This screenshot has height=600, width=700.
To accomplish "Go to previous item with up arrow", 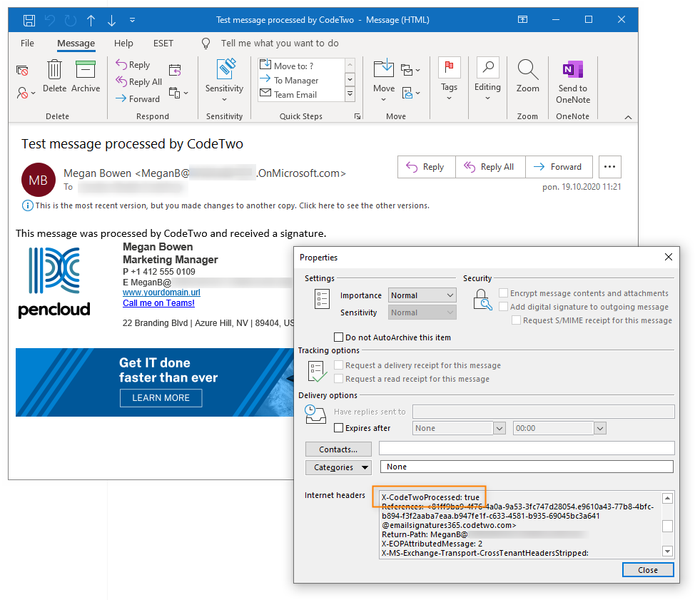I will [91, 20].
